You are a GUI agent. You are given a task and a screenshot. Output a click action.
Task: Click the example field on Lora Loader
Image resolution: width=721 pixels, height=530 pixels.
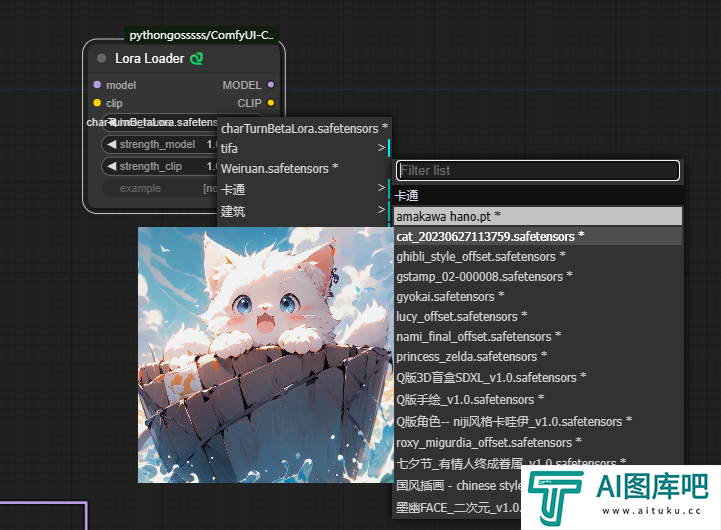click(159, 188)
